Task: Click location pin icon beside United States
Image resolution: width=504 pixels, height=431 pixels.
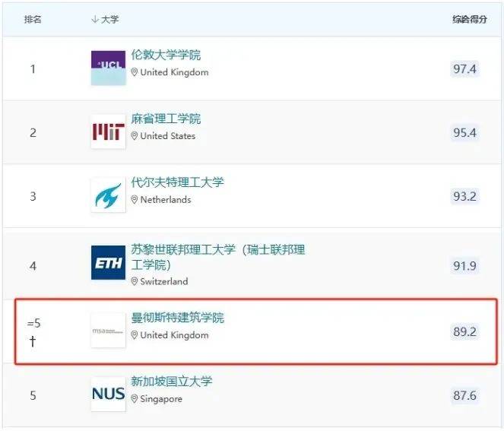Action: pos(135,136)
